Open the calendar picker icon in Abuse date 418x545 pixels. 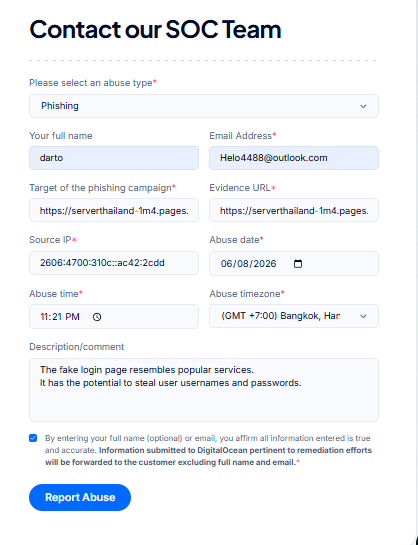click(x=298, y=264)
